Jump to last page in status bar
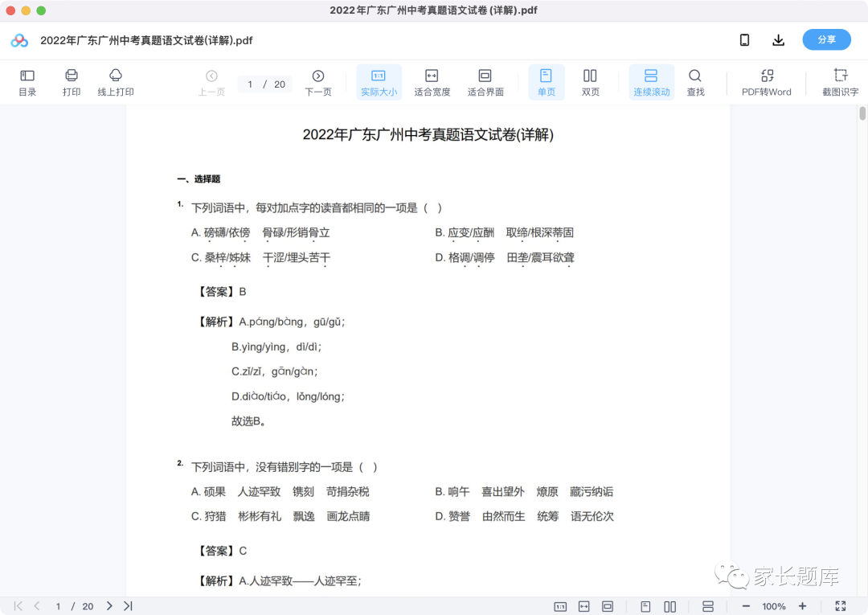This screenshot has height=615, width=868. (x=128, y=606)
